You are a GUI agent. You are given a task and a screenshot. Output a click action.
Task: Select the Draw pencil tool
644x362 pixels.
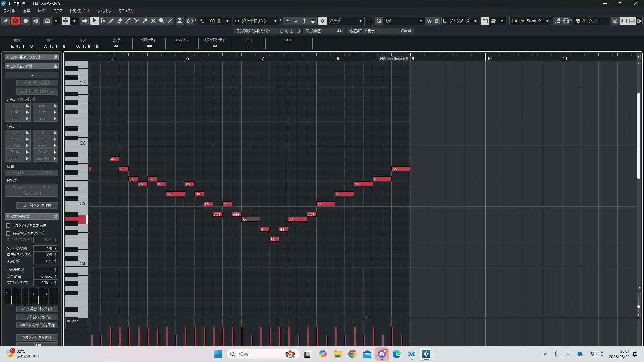pos(111,21)
